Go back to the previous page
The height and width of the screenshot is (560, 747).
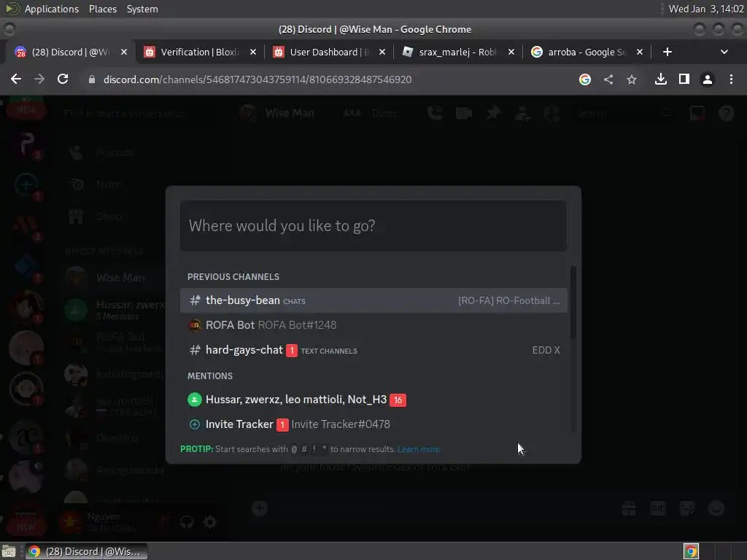16,79
